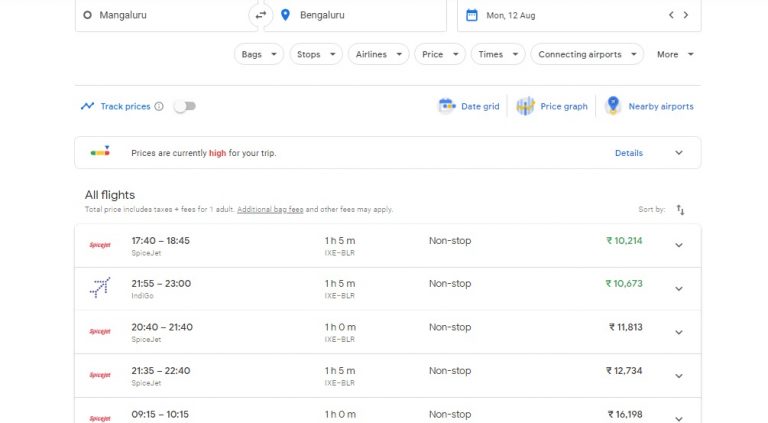Open the Date grid view

[469, 106]
